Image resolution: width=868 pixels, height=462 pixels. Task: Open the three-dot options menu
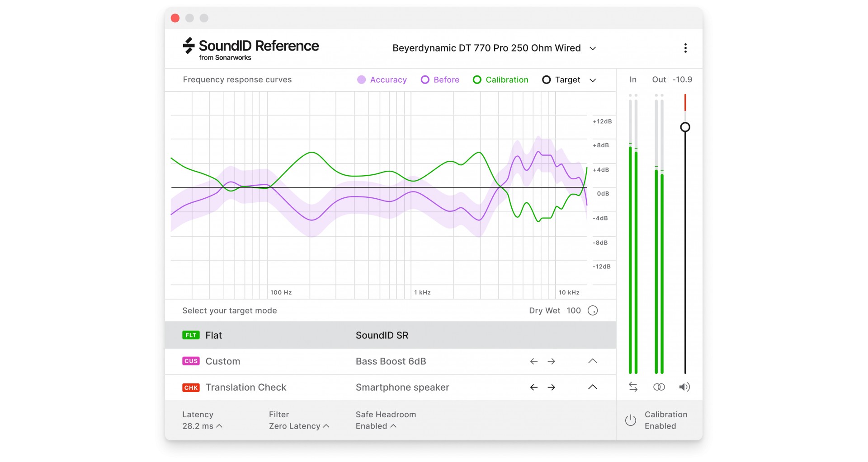[685, 48]
